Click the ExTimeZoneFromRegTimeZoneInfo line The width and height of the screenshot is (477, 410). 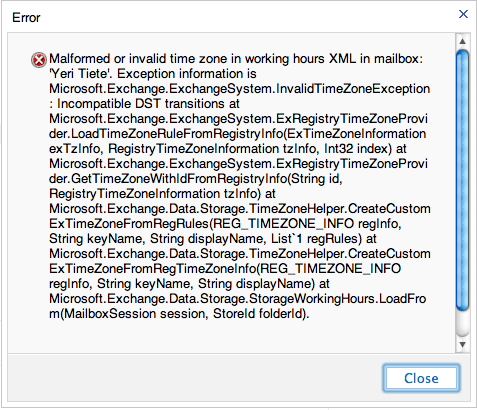click(225, 269)
